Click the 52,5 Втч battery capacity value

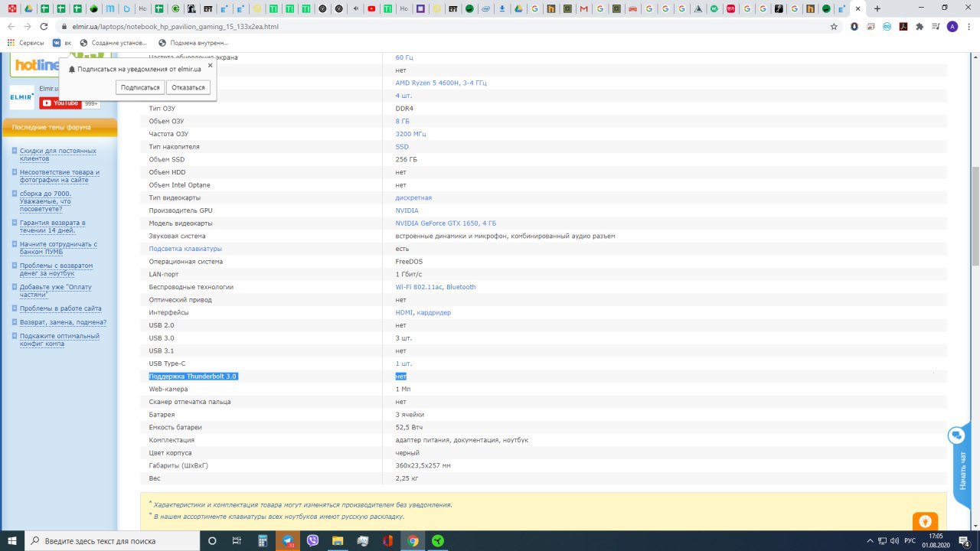pyautogui.click(x=409, y=427)
